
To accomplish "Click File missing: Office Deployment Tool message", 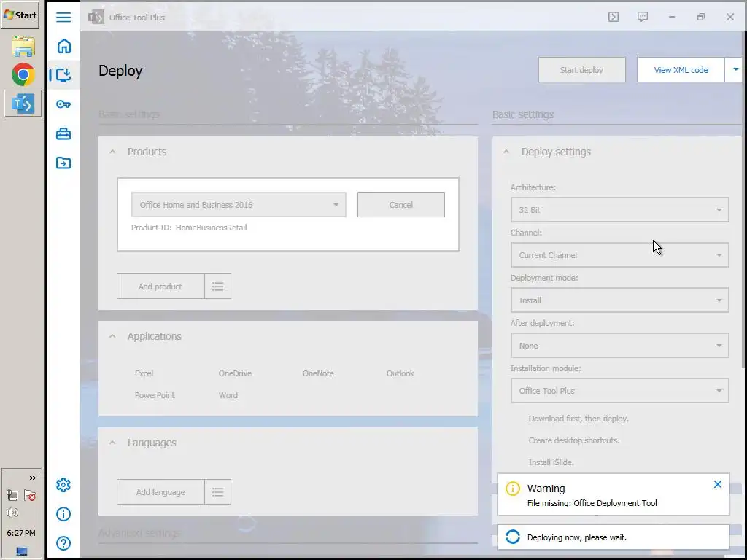I will (x=592, y=503).
